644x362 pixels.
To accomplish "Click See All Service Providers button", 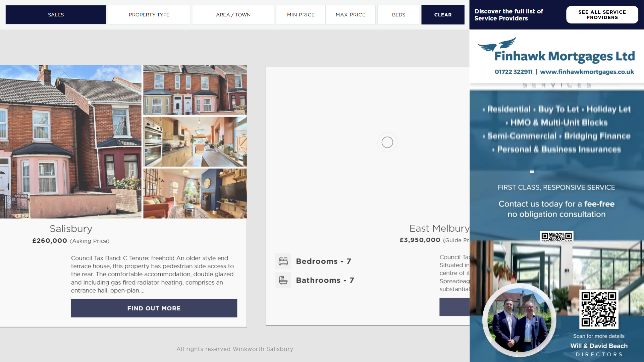I will point(602,15).
